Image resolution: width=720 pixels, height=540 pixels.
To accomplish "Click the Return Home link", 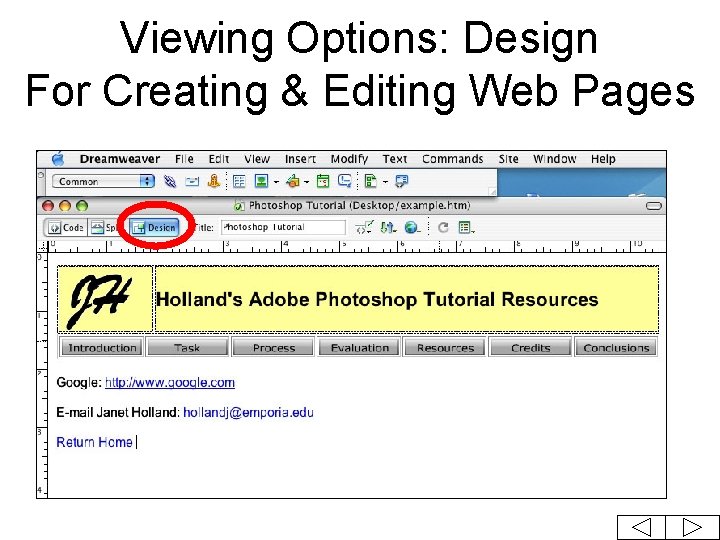I will pos(94,442).
